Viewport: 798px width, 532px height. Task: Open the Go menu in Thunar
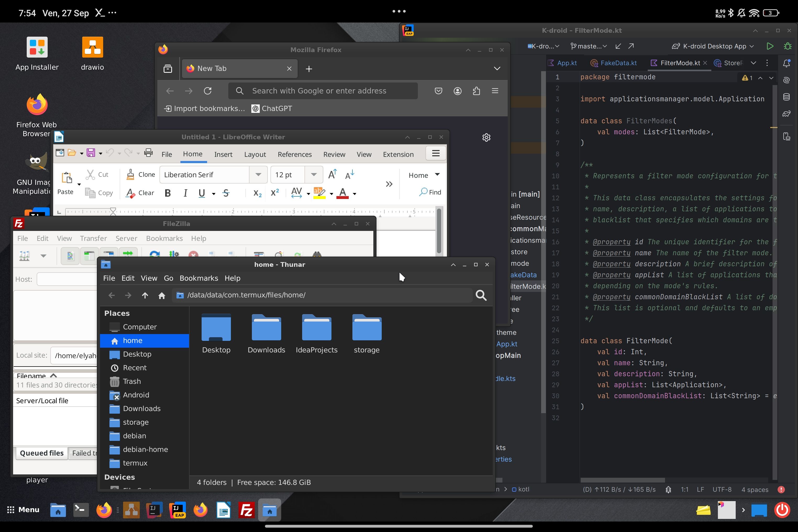pyautogui.click(x=169, y=278)
